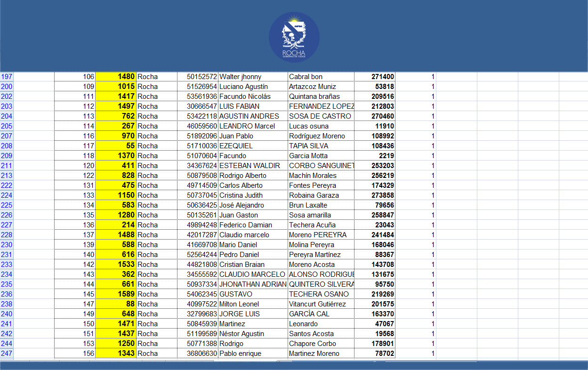Select the cell 'Chapore Corbo'
Image resolution: width=588 pixels, height=370 pixels.
321,344
